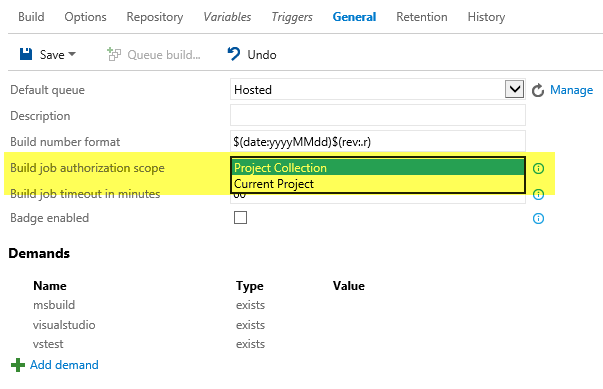Show info for Build job timeout
The height and width of the screenshot is (389, 603).
click(538, 194)
